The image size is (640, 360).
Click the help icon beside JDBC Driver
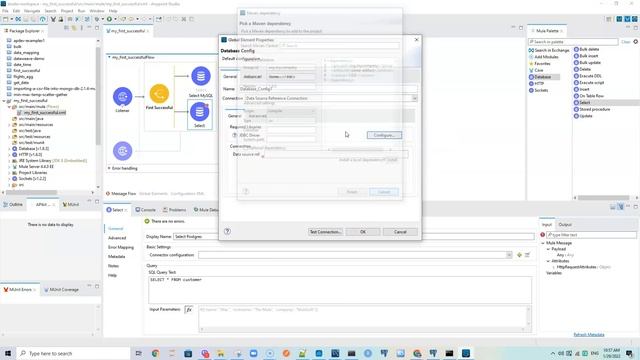(235, 135)
